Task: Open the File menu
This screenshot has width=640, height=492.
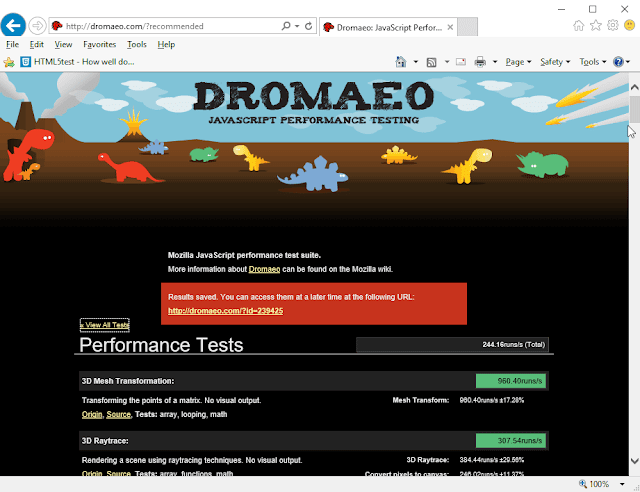Action: click(x=12, y=45)
